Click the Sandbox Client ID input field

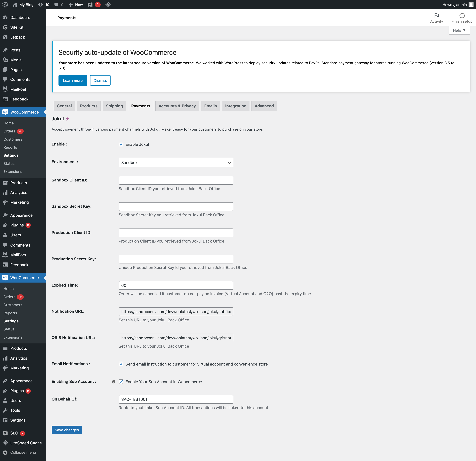pyautogui.click(x=176, y=180)
